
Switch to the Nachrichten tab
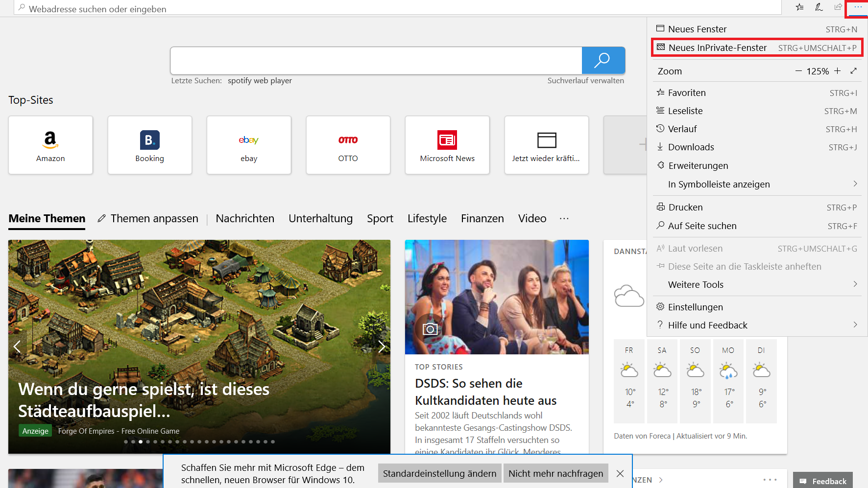point(245,218)
